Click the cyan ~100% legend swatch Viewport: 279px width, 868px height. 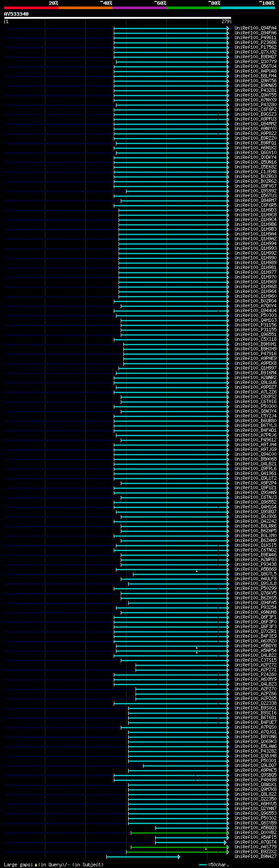[x=248, y=8]
